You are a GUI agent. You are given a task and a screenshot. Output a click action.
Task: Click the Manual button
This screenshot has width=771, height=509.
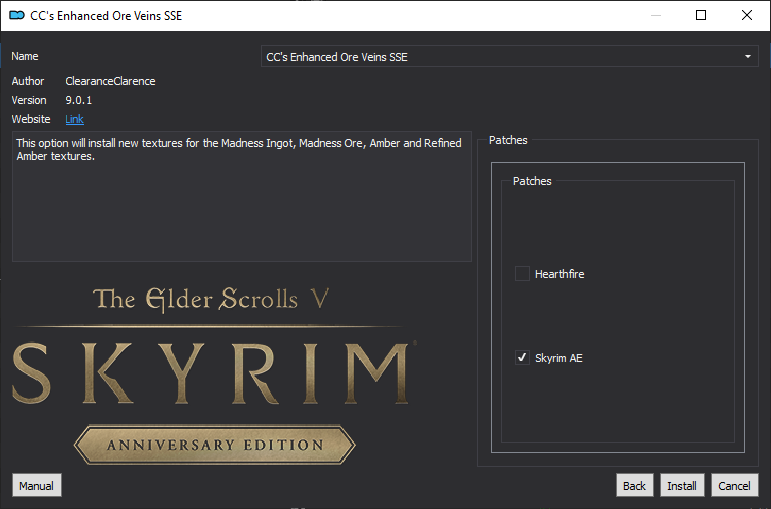coord(36,486)
